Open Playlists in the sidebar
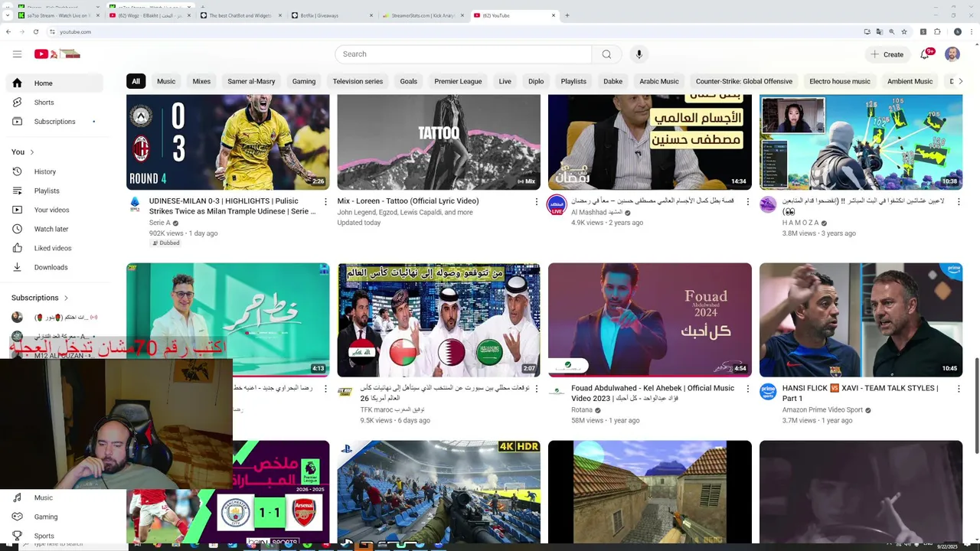This screenshot has height=551, width=980. [54, 191]
